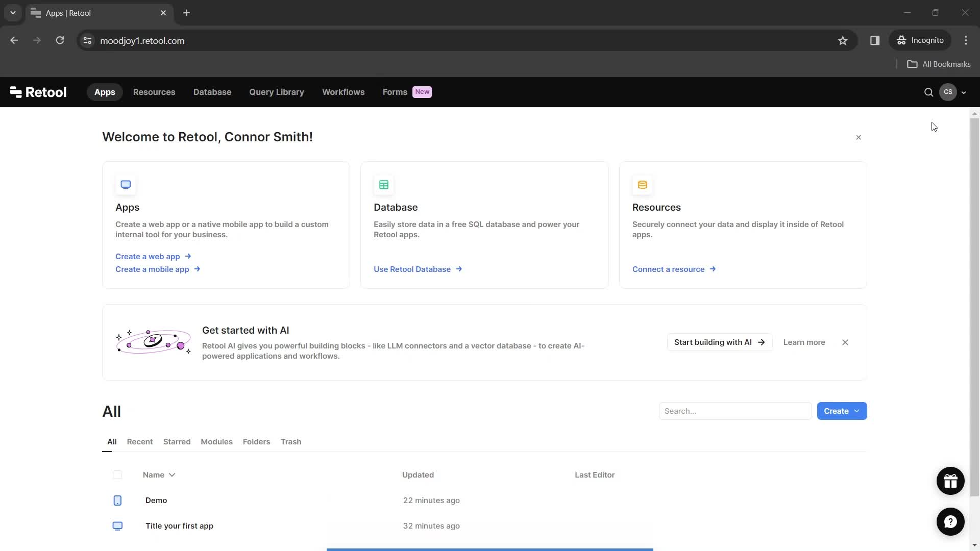
Task: Reload the page with the refresh icon
Action: point(60,40)
